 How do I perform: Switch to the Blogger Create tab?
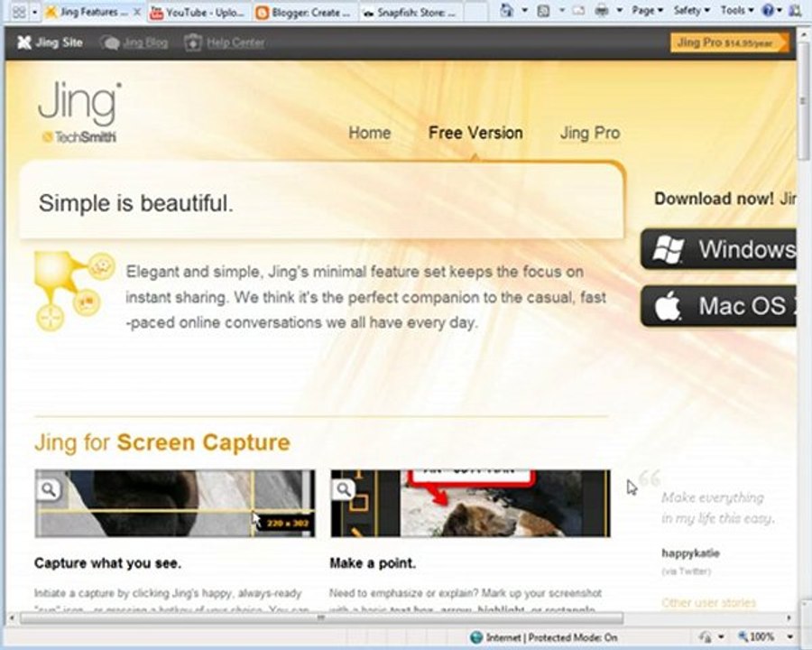(x=306, y=13)
